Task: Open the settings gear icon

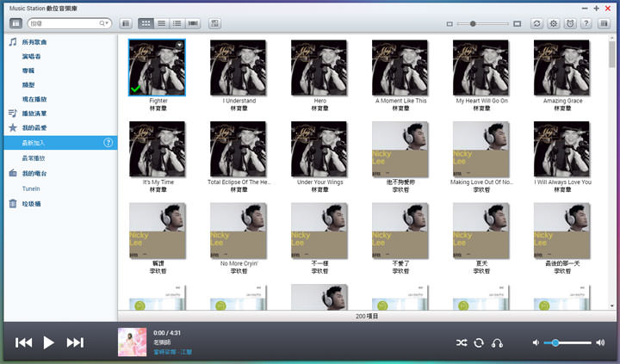Action: [x=554, y=23]
